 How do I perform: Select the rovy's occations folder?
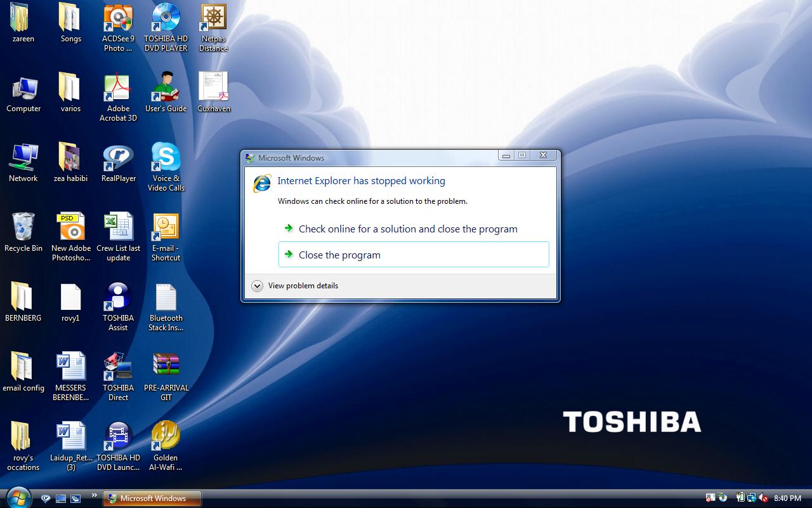[23, 446]
